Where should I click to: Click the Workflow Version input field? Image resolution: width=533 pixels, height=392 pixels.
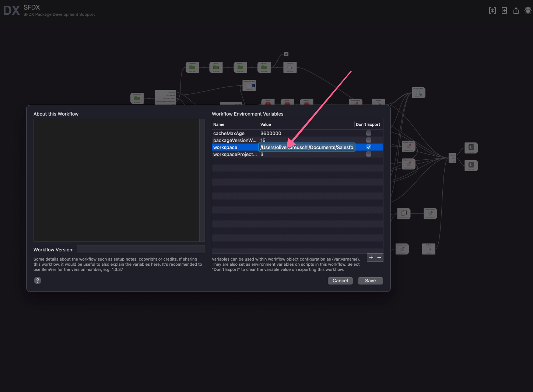point(141,249)
